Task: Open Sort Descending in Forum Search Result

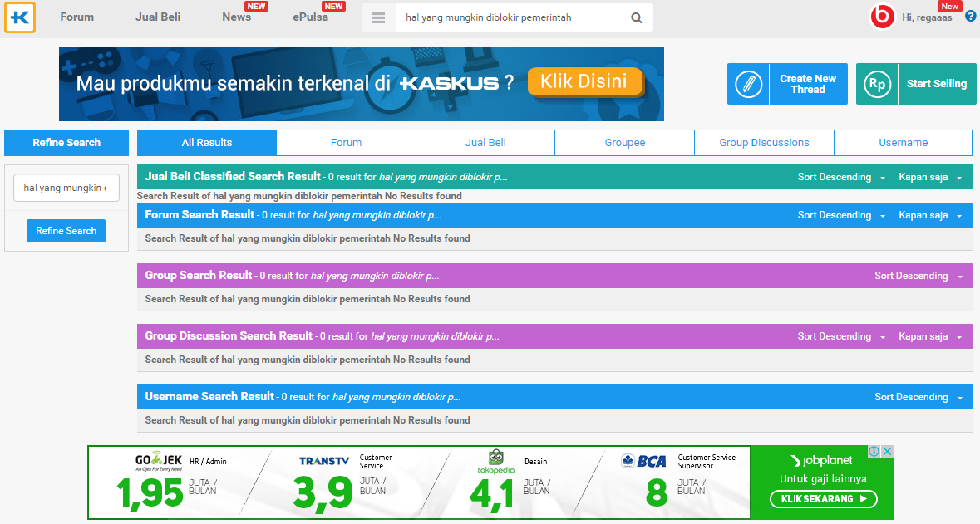Action: [841, 215]
